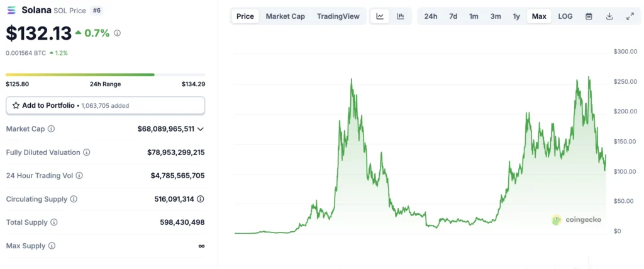Viewport: 644px width, 269px height.
Task: Click the 24h Range progress bar
Action: (105, 74)
